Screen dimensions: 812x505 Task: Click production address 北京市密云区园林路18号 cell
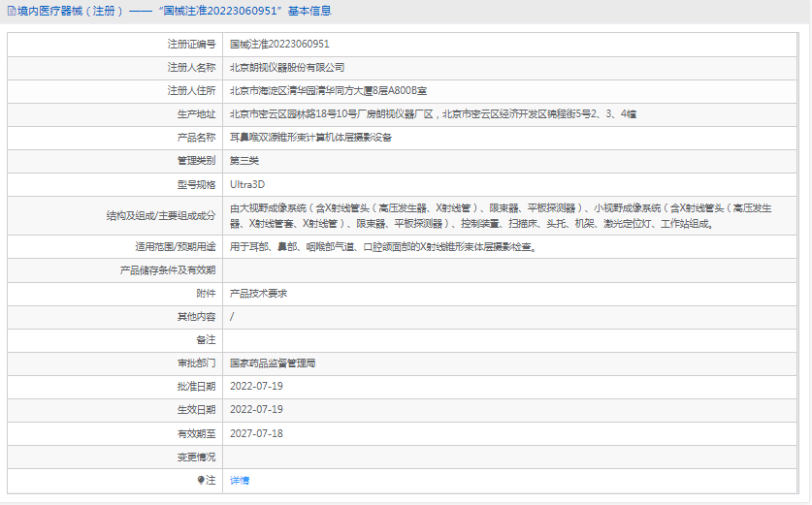[433, 114]
